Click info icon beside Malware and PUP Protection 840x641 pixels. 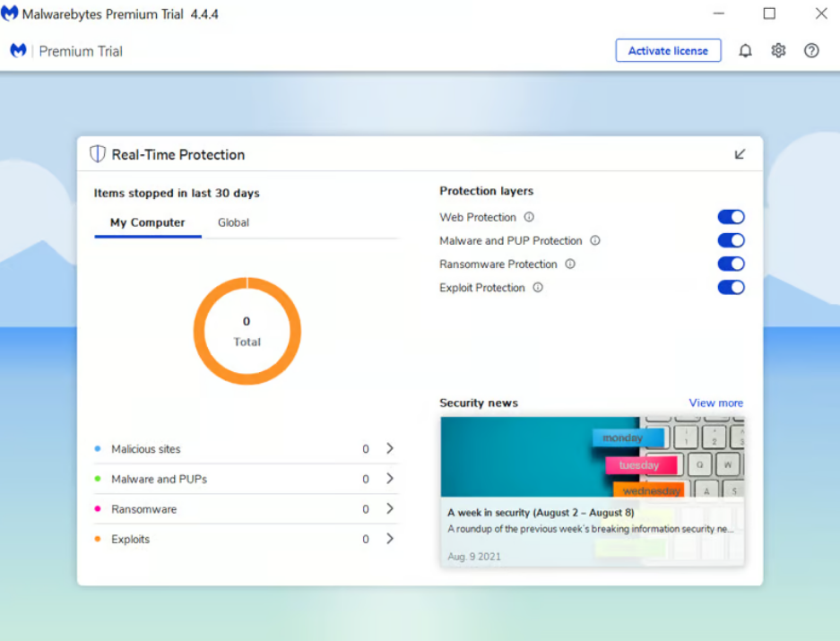click(x=595, y=240)
